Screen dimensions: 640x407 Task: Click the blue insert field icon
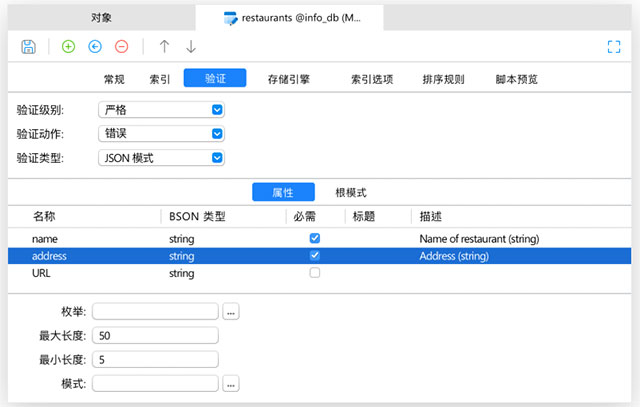pos(95,47)
